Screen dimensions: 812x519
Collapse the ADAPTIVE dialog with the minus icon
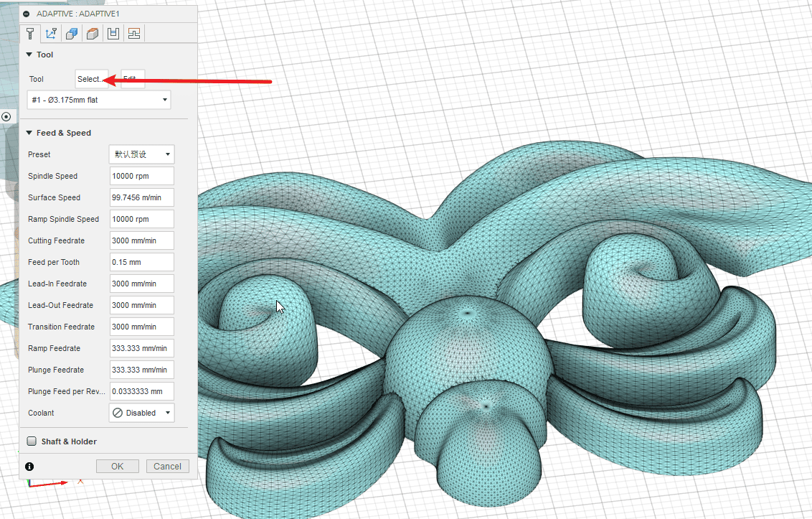(27, 14)
